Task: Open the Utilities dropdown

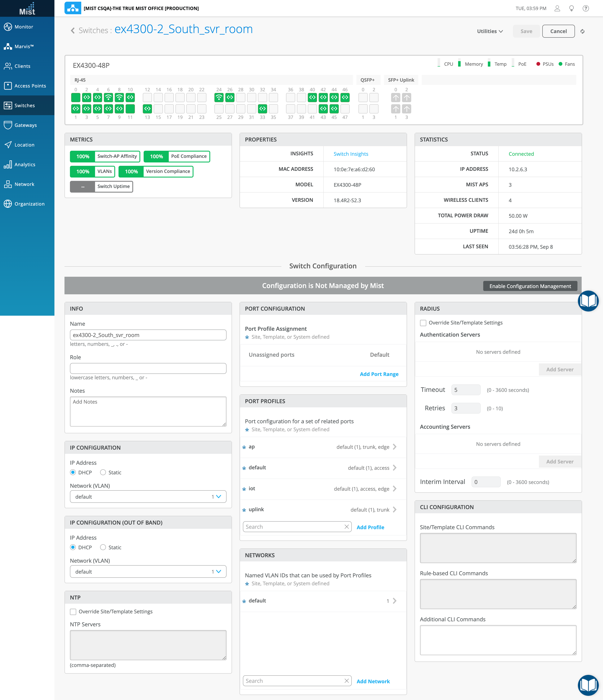Action: coord(490,31)
